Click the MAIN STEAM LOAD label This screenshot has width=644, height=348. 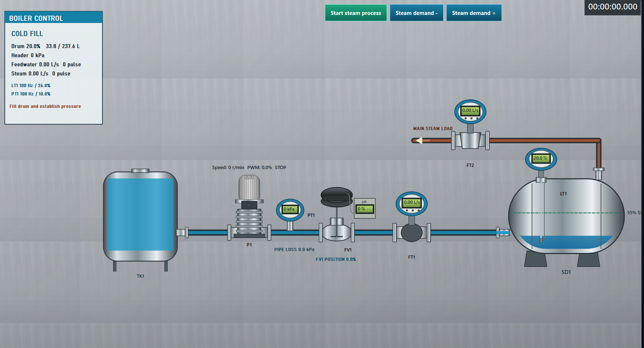pos(433,129)
